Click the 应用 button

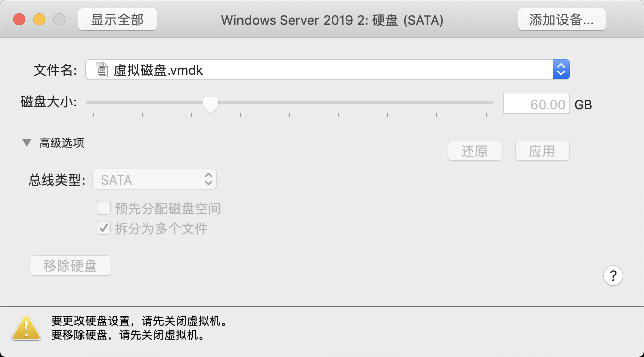(542, 151)
